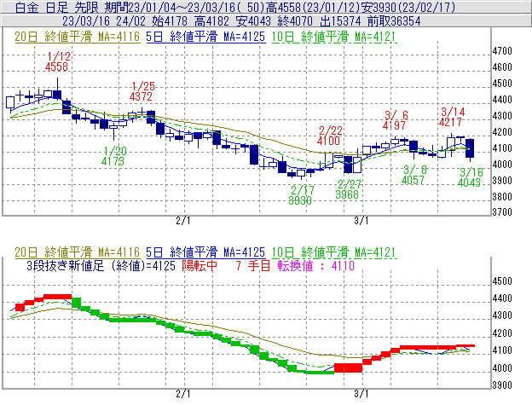The image size is (532, 405).
Task: Click the 3/8 4057 low annotation
Action: coord(414,175)
